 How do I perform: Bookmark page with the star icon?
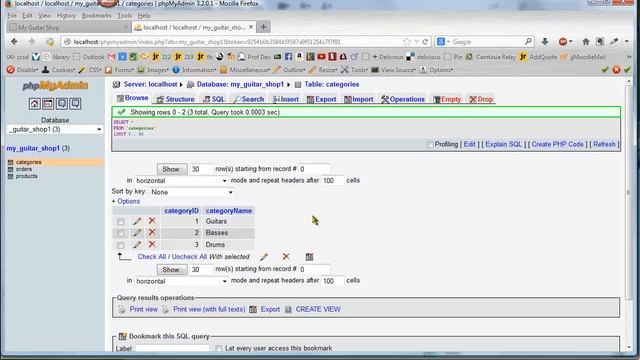(x=407, y=42)
